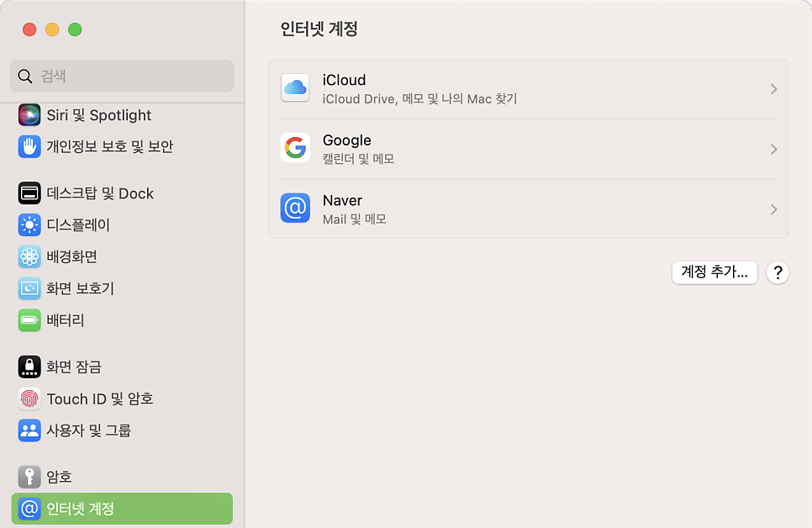Viewport: 812px width, 528px height.
Task: Select the highlighted 인터넷 계정 item
Action: [x=122, y=509]
